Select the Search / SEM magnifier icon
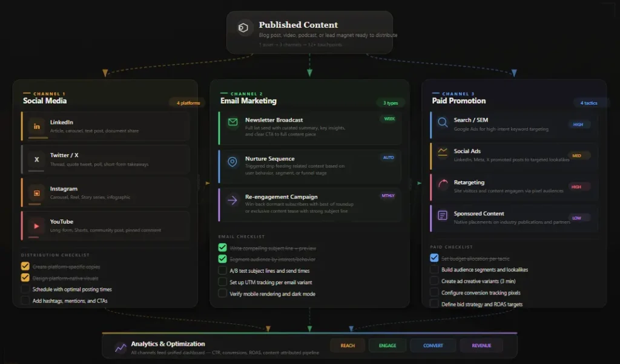 coord(443,123)
